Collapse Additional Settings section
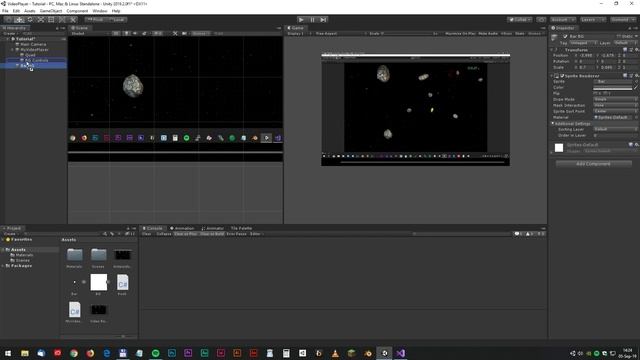640x360 pixels. click(x=553, y=123)
